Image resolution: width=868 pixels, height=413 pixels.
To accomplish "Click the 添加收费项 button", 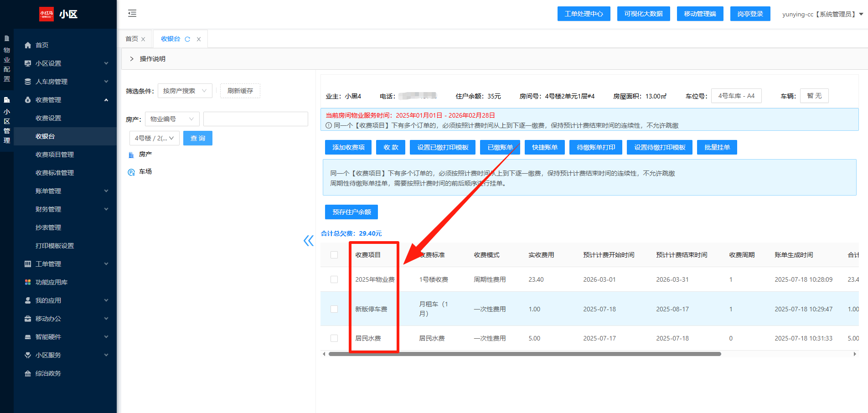I will click(348, 147).
